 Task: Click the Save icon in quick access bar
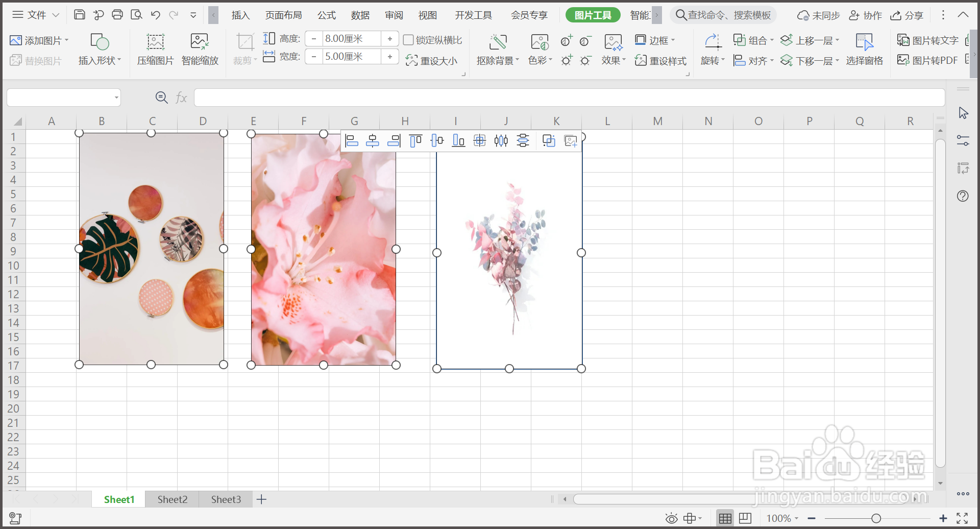pos(80,15)
